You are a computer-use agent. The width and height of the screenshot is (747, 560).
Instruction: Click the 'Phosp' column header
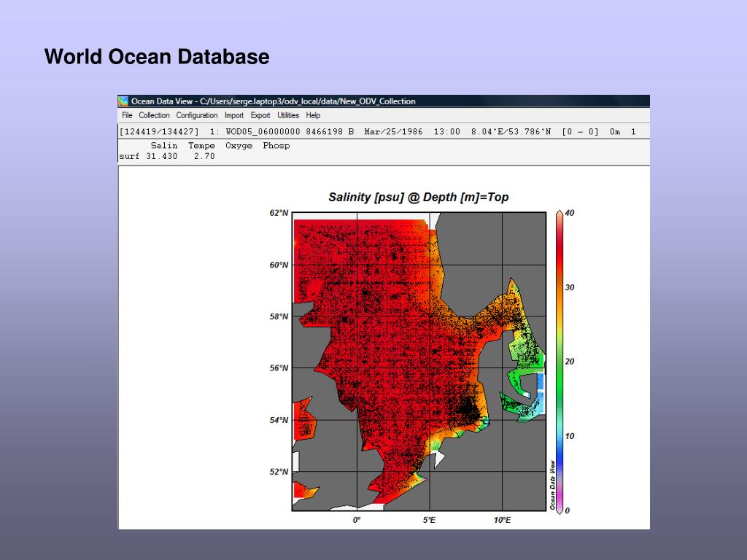pos(276,146)
